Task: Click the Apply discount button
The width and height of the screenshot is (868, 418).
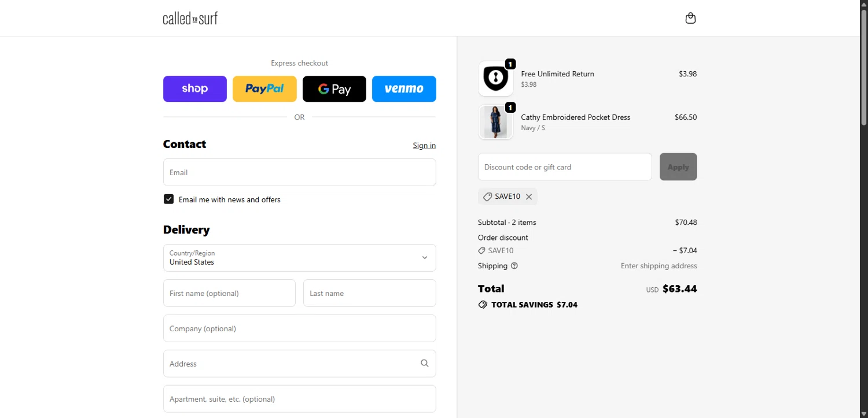Action: coord(678,167)
